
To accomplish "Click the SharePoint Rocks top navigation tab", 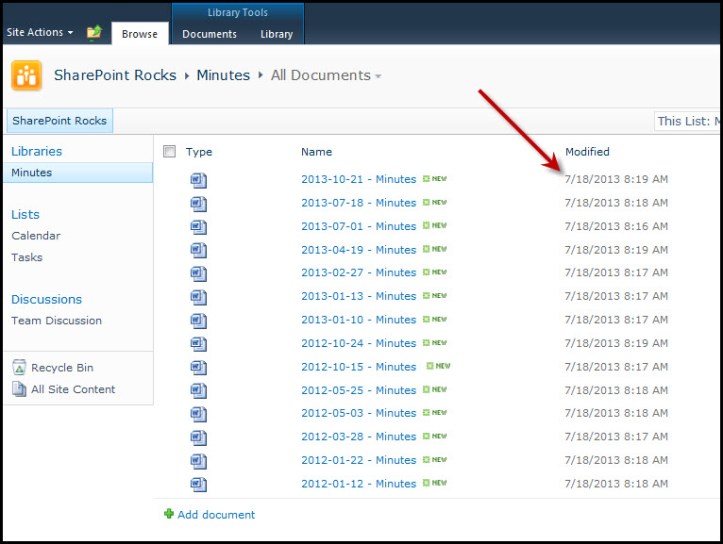I will tap(59, 121).
